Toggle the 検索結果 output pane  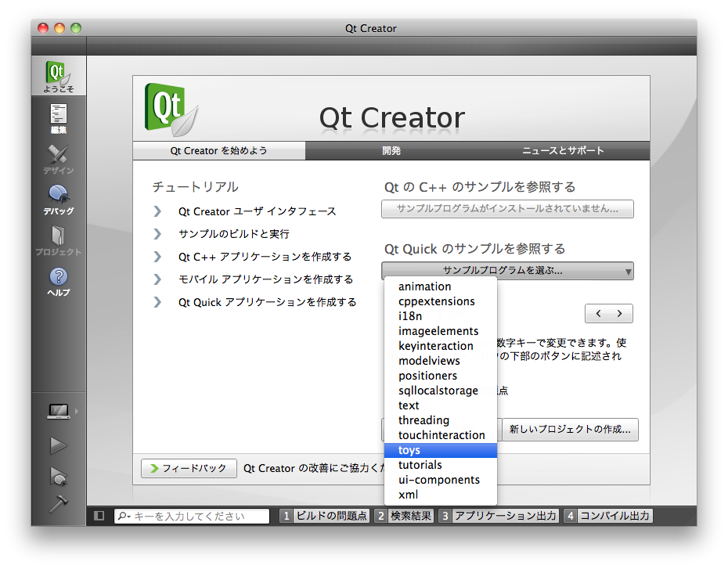[404, 516]
